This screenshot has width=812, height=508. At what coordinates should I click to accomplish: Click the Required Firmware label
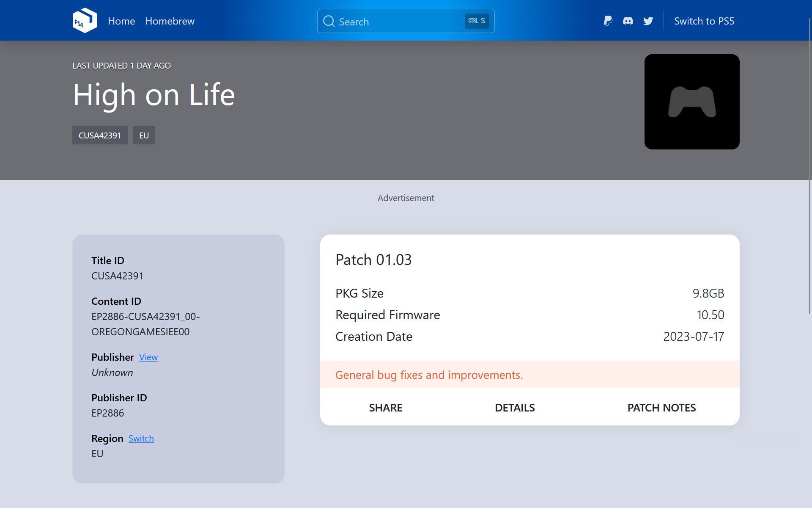pos(388,315)
